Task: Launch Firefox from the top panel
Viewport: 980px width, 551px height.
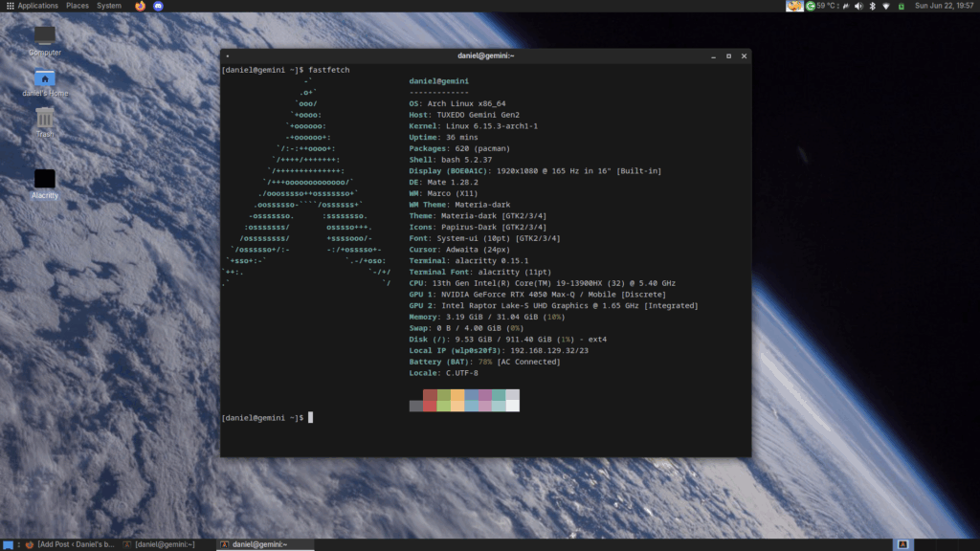Action: tap(140, 6)
